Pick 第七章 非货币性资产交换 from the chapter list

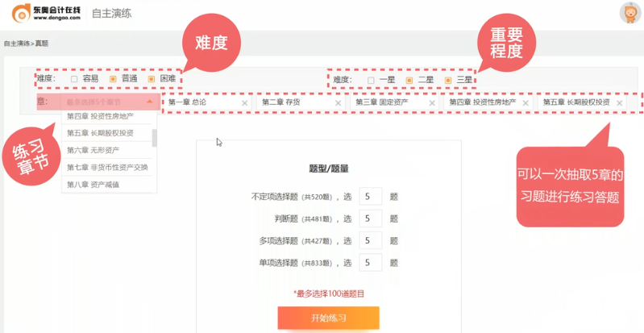click(107, 167)
